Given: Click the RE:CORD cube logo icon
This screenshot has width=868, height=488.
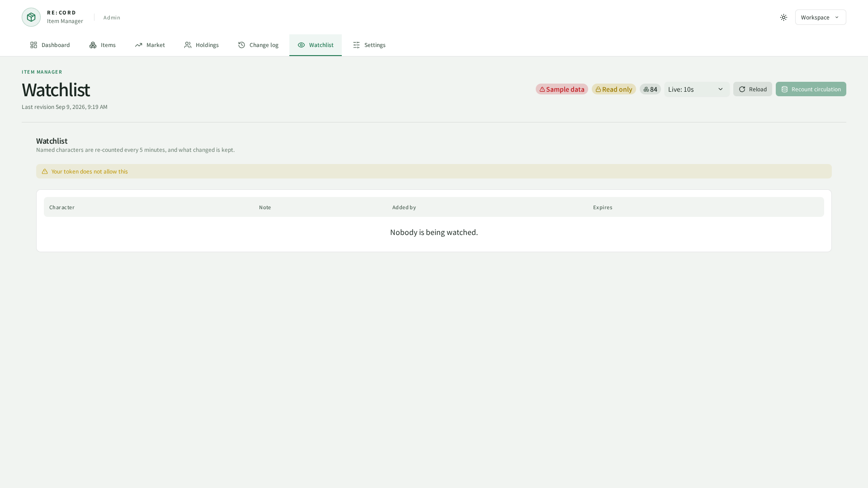Looking at the screenshot, I should pyautogui.click(x=31, y=17).
